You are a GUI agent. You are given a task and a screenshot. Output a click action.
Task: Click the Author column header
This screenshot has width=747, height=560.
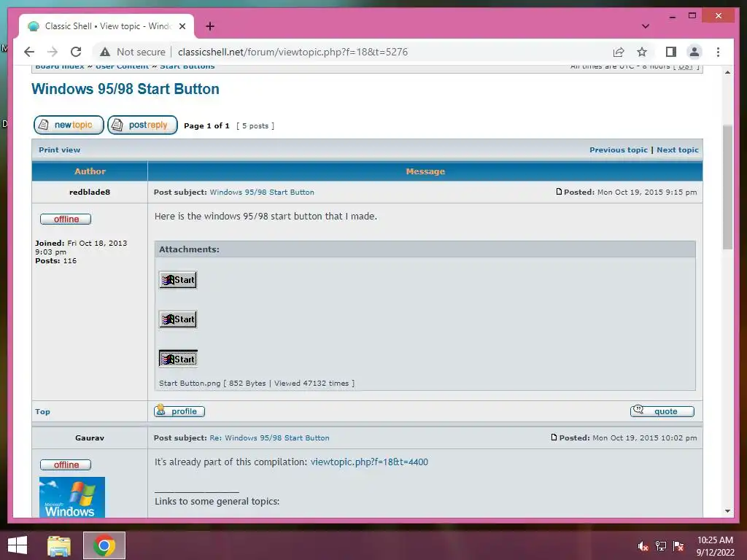coord(90,171)
